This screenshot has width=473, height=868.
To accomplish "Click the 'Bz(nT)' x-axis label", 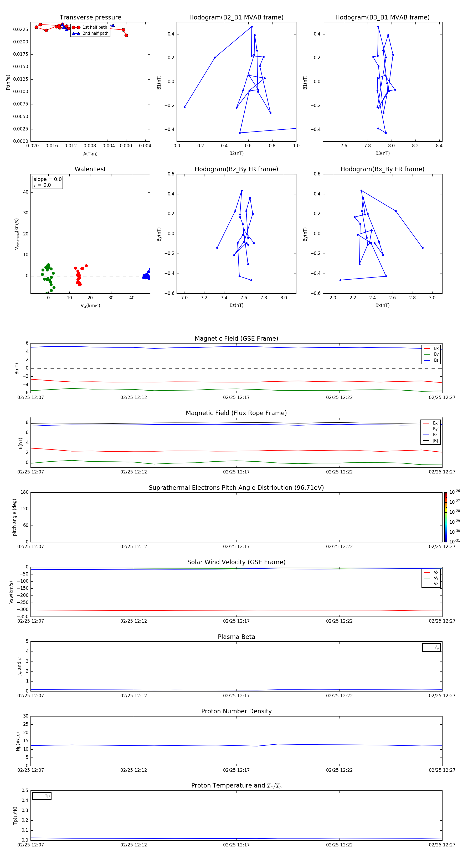I will [x=236, y=305].
